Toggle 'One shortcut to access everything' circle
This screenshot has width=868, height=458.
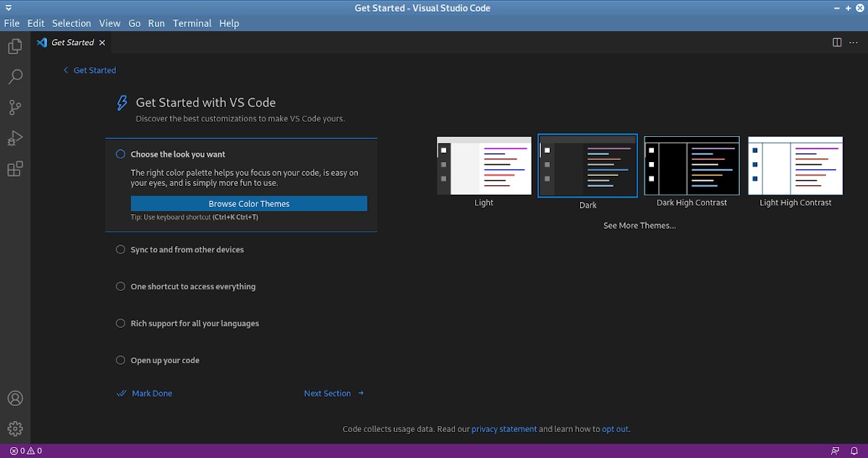click(x=121, y=287)
